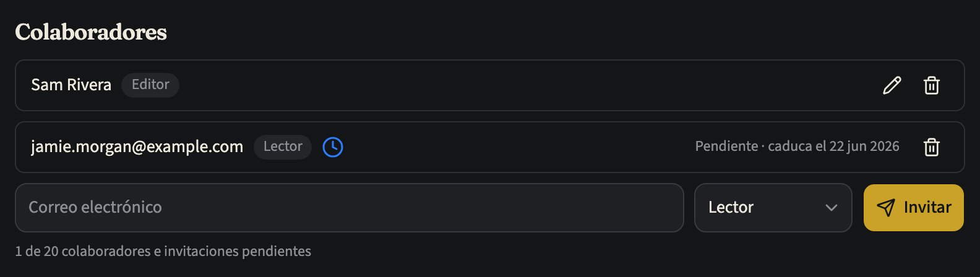Remove jamie.morgan invitation with the trash icon

(x=932, y=147)
